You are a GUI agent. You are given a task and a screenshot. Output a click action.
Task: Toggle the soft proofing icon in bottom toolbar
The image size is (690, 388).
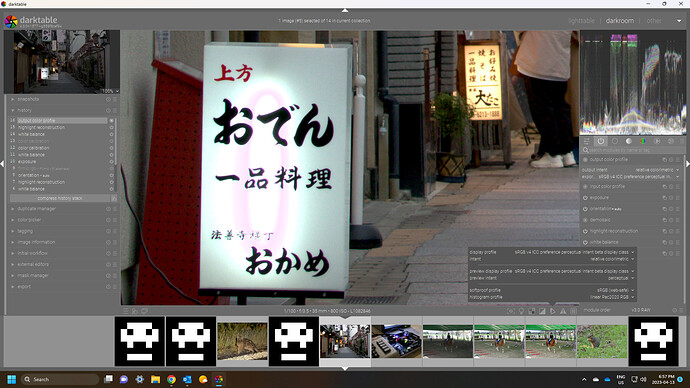click(553, 311)
